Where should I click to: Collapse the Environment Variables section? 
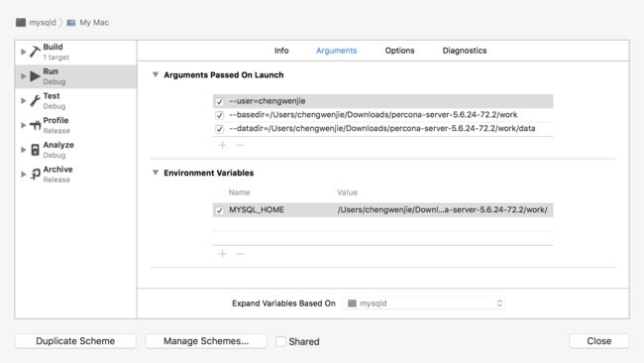[x=156, y=173]
